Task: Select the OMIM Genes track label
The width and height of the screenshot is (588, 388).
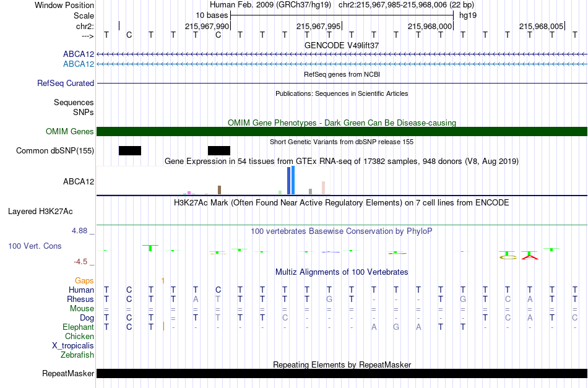Action: [70, 132]
